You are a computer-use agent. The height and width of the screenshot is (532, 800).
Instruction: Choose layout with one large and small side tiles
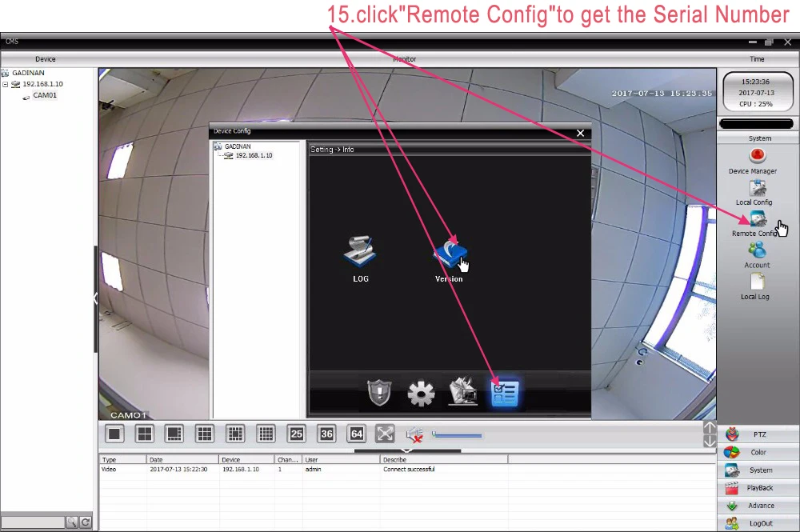coord(174,434)
